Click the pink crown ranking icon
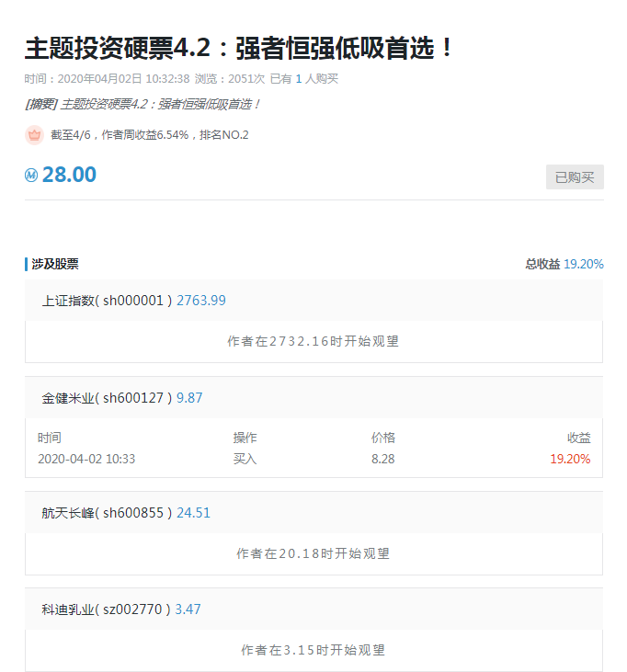 pos(34,135)
